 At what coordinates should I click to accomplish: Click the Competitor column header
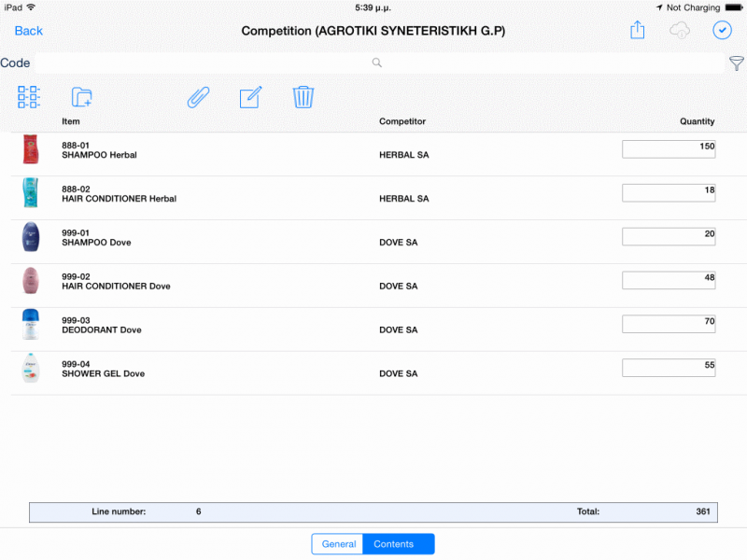(402, 121)
